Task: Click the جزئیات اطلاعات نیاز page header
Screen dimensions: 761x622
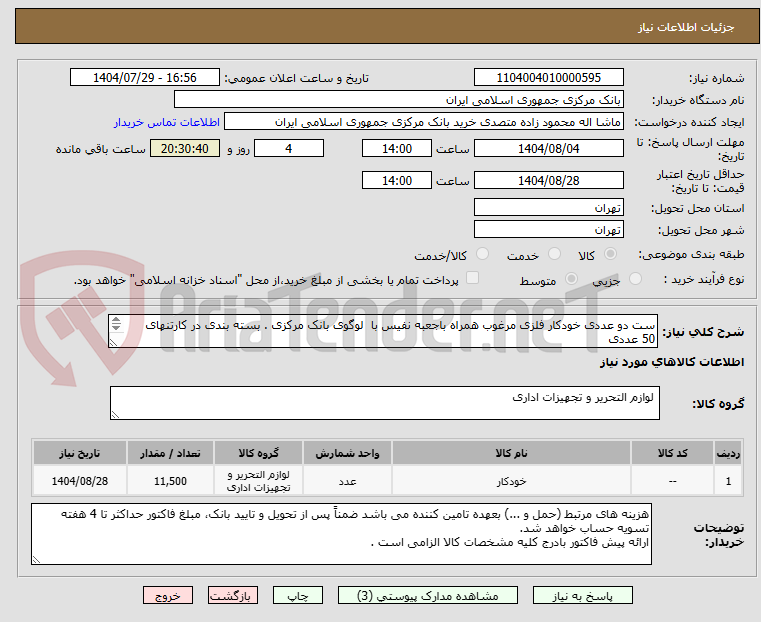Action: pos(686,27)
